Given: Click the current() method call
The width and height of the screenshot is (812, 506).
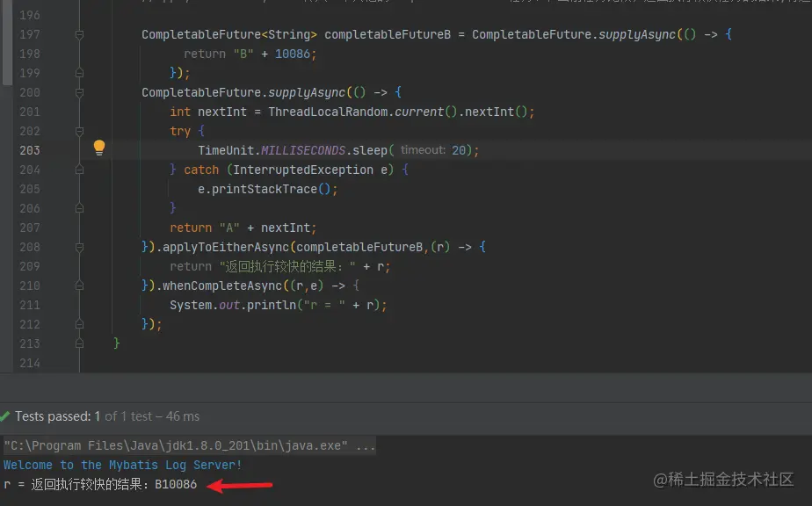Looking at the screenshot, I should click(x=425, y=112).
